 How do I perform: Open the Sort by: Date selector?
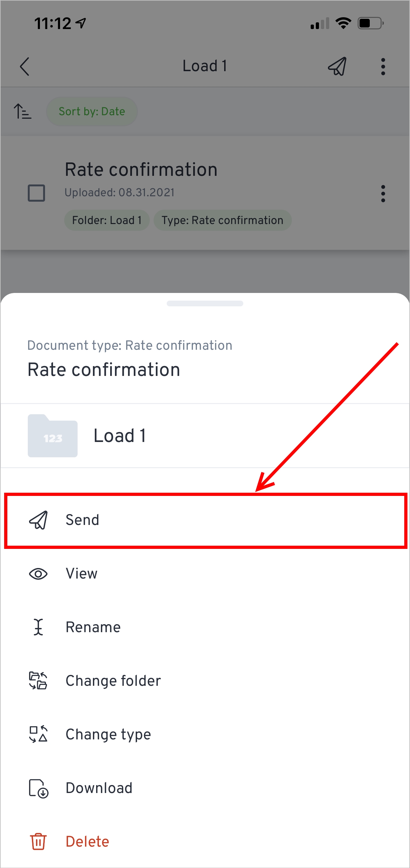point(92,112)
